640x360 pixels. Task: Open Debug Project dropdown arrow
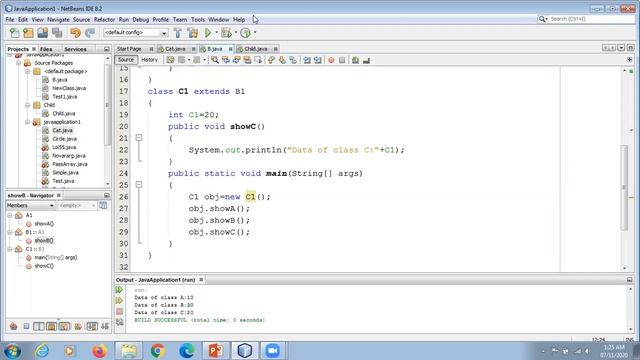236,33
